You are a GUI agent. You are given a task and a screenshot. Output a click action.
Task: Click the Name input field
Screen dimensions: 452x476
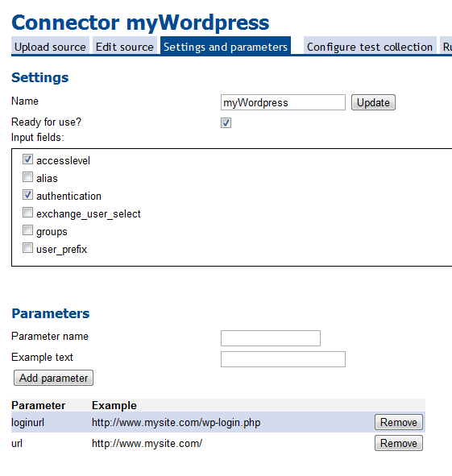click(x=283, y=102)
